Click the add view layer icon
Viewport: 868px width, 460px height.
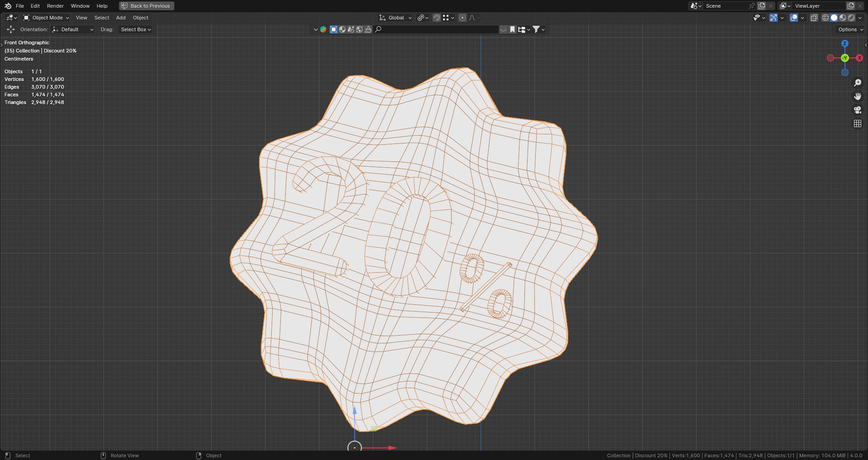coord(851,6)
